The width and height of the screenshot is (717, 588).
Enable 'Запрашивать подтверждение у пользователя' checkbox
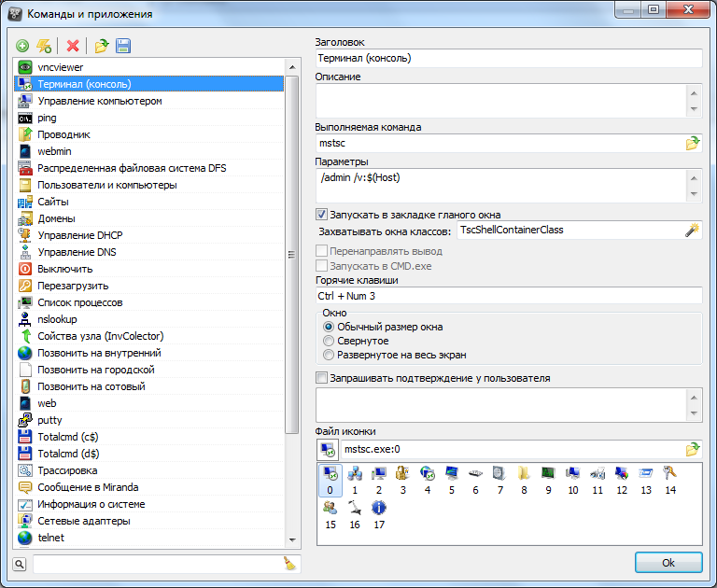(322, 378)
